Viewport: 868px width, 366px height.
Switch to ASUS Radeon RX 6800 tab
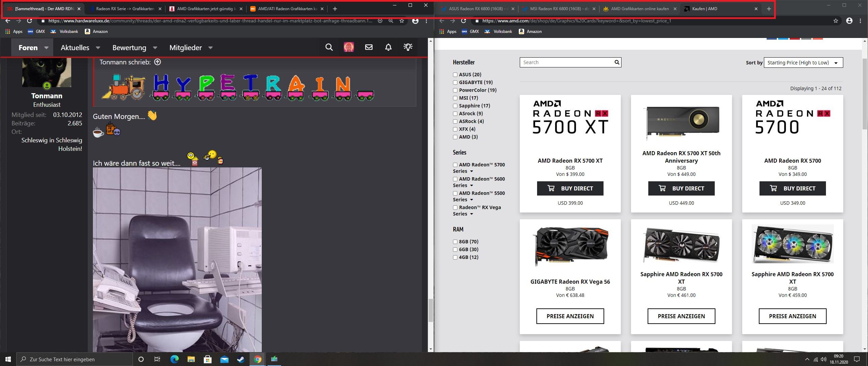[478, 9]
